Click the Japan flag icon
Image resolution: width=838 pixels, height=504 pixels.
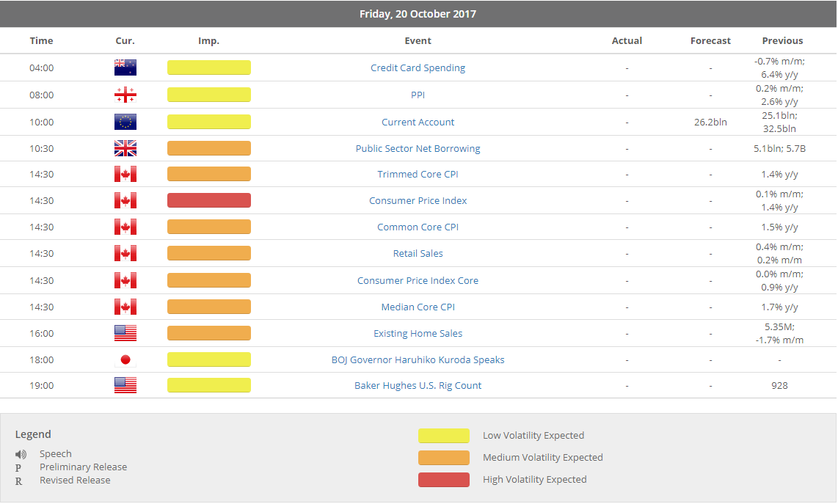pos(125,359)
